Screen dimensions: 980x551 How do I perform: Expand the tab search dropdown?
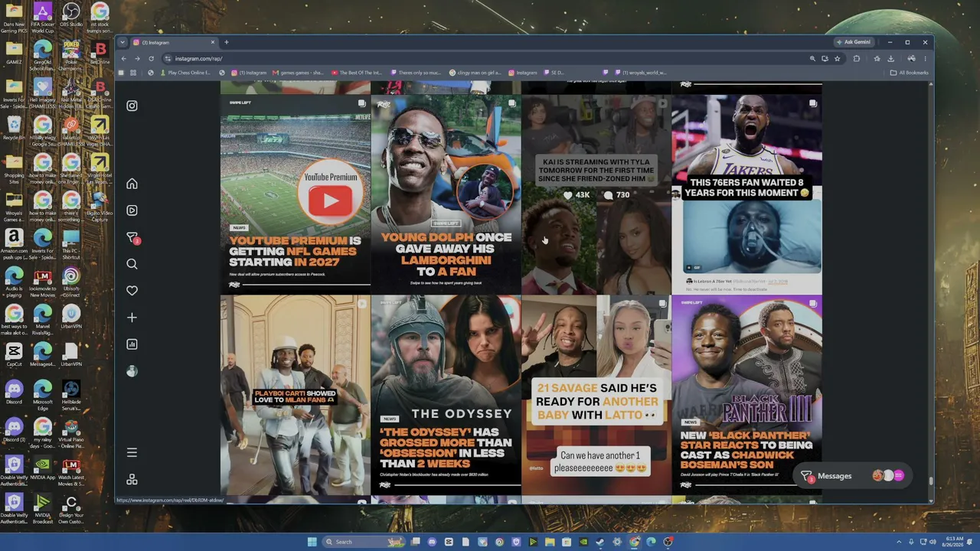(122, 42)
